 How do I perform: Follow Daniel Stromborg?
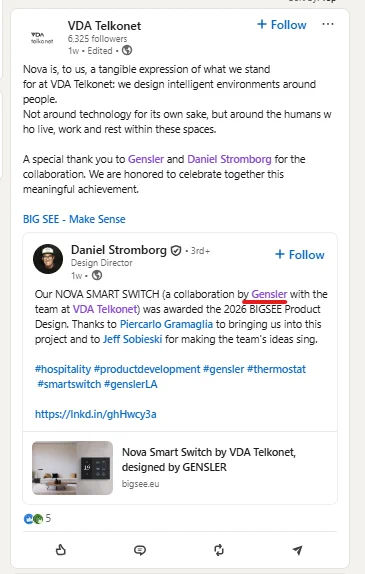pos(299,254)
